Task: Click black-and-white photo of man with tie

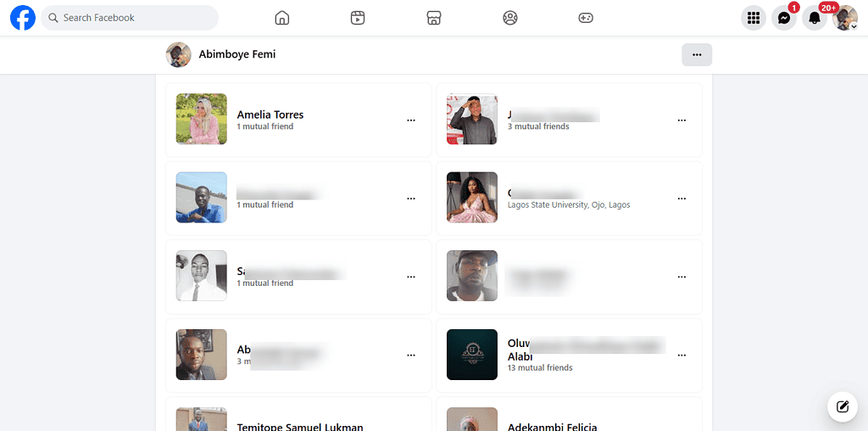Action: 202,276
